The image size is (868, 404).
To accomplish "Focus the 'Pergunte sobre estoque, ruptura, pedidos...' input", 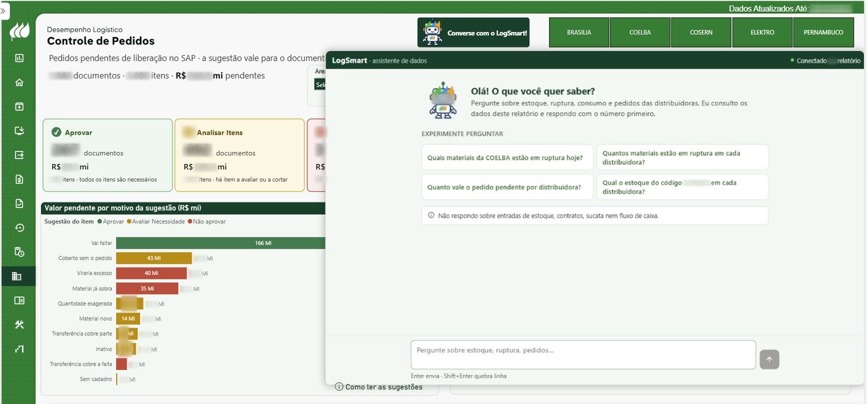I will [583, 354].
